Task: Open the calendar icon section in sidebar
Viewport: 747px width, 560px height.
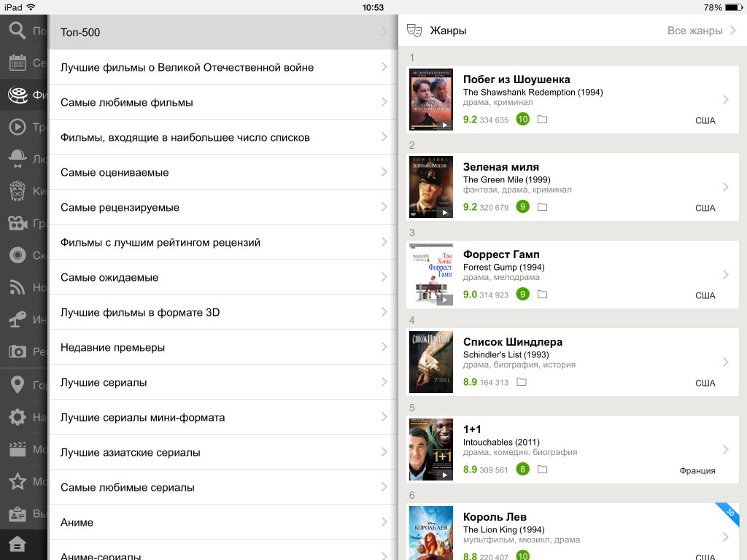Action: (x=17, y=63)
